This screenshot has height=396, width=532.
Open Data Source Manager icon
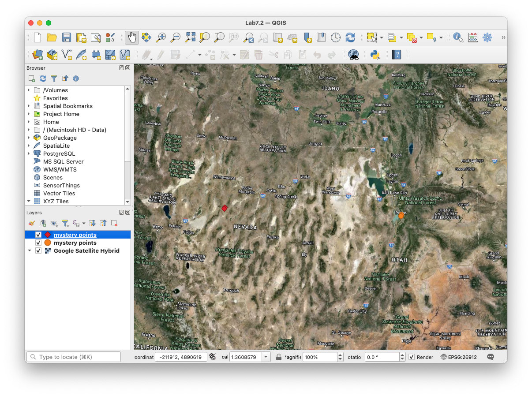coord(38,55)
